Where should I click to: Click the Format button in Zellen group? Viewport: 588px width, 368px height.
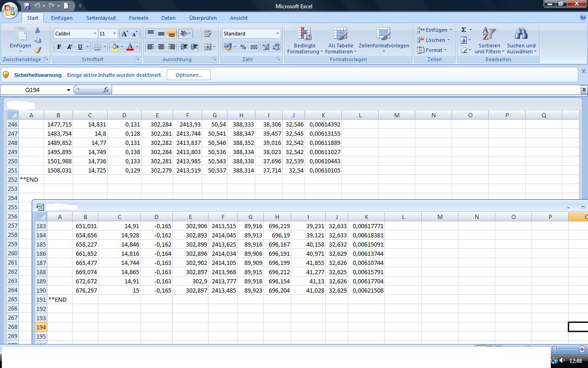pos(433,50)
